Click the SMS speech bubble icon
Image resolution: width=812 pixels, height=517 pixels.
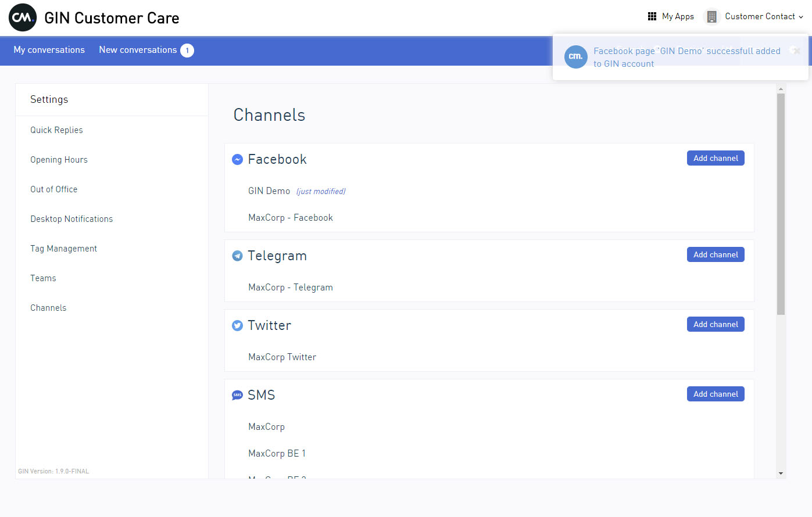pyautogui.click(x=237, y=395)
